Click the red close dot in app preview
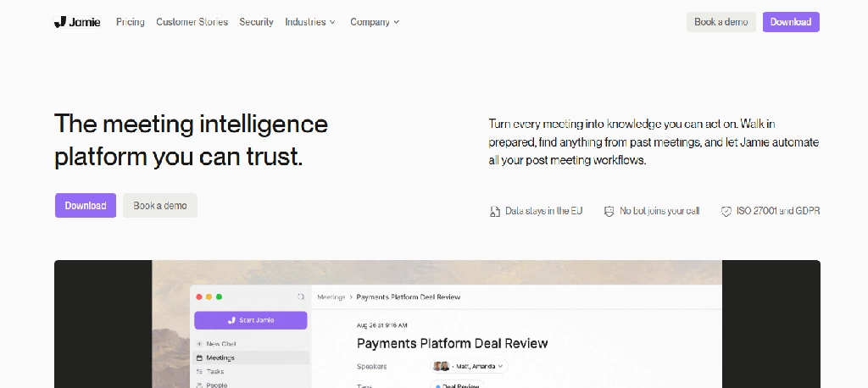This screenshot has width=868, height=388. (x=199, y=297)
